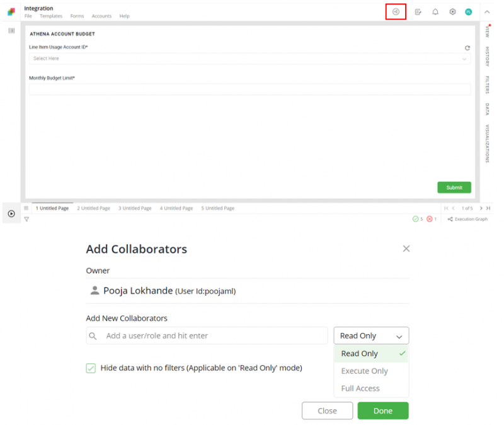Viewport: 504px width, 425px height.
Task: Click the share collaborators icon in header
Action: pos(396,11)
